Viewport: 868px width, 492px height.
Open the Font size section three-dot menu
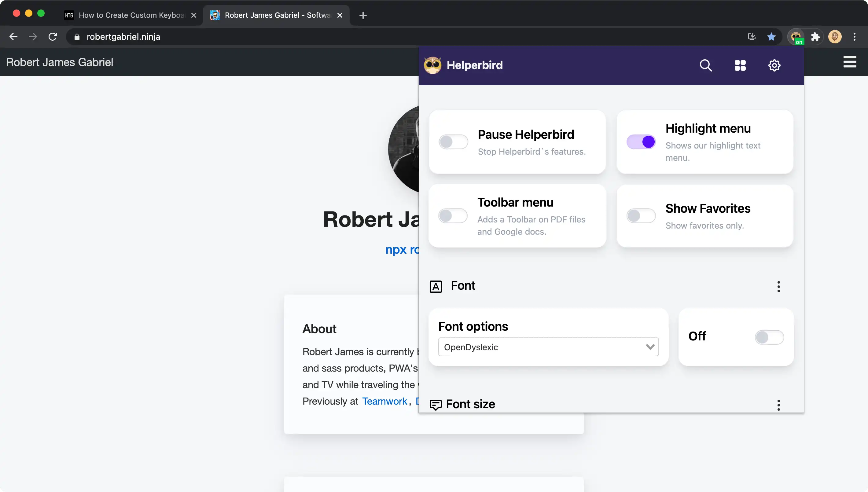778,405
